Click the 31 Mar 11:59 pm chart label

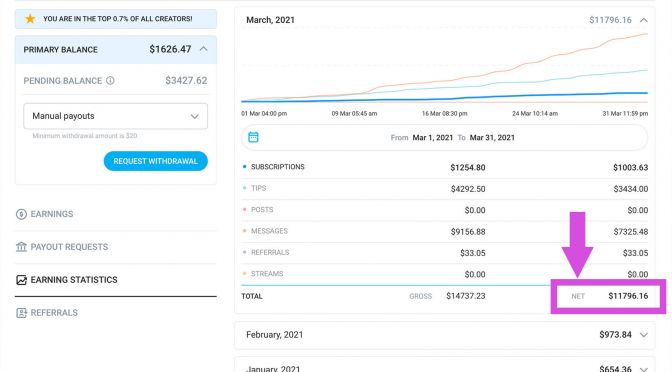tap(625, 114)
